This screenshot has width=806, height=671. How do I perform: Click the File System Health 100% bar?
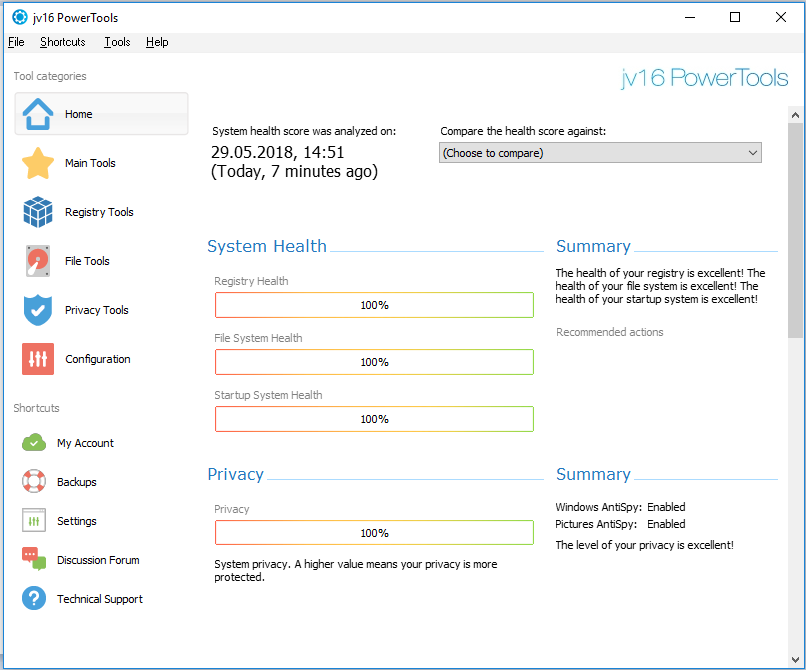[374, 362]
